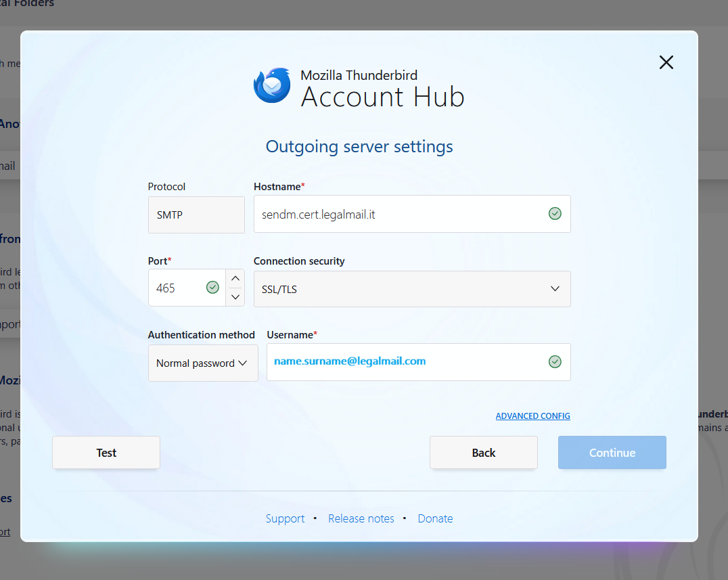
Task: Expand the Authentication method dropdown
Action: 203,363
